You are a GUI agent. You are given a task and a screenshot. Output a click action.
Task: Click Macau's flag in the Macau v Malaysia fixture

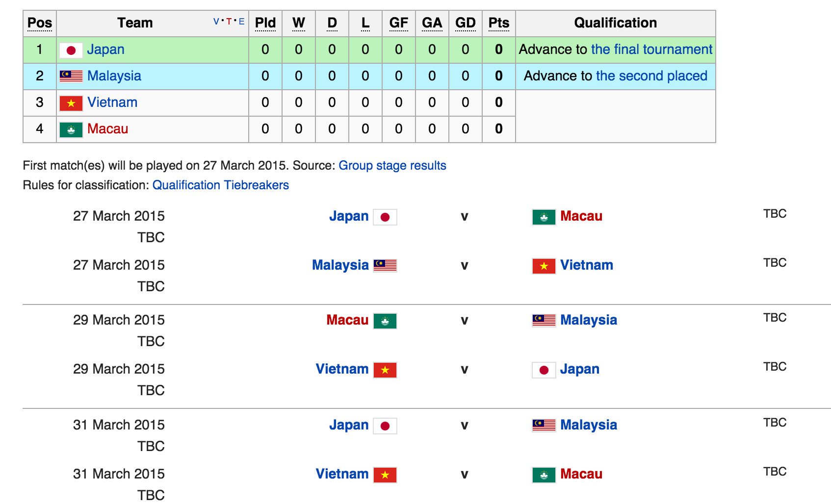[385, 321]
